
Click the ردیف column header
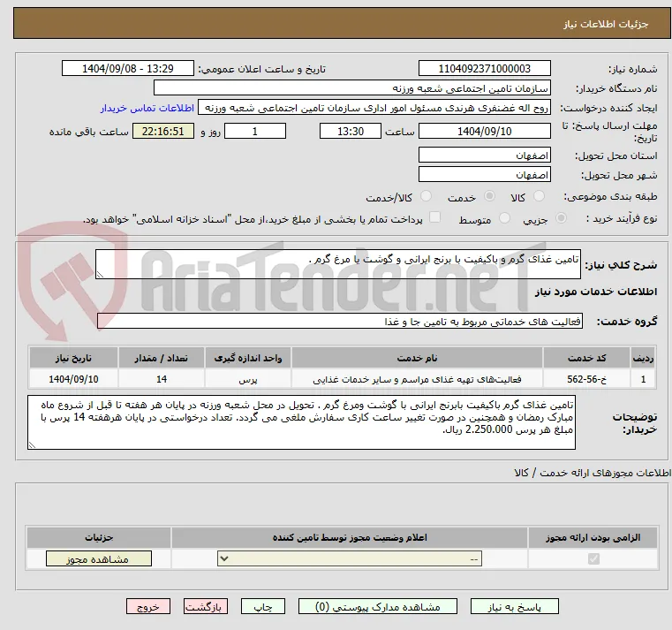tap(643, 358)
